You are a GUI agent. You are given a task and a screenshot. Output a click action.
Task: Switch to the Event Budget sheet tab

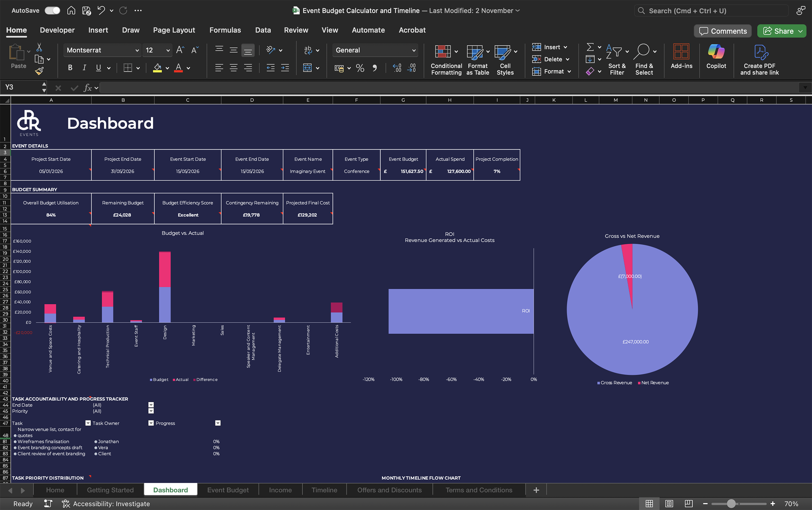tap(228, 490)
